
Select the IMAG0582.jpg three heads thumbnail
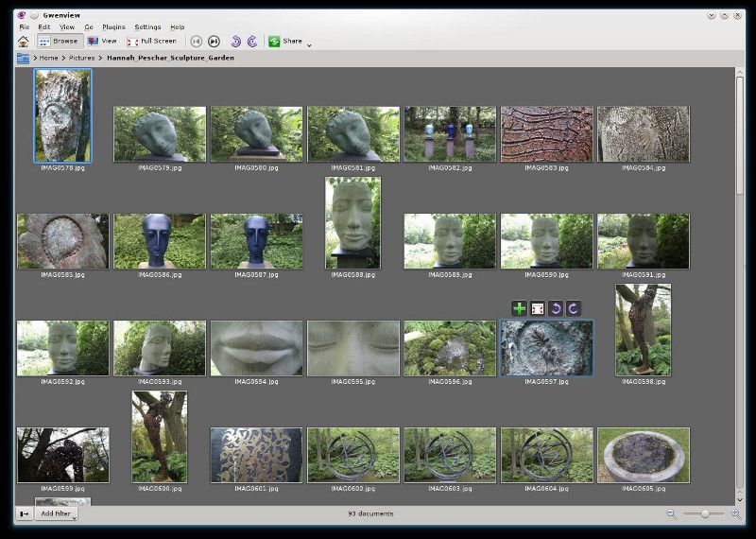(x=450, y=134)
